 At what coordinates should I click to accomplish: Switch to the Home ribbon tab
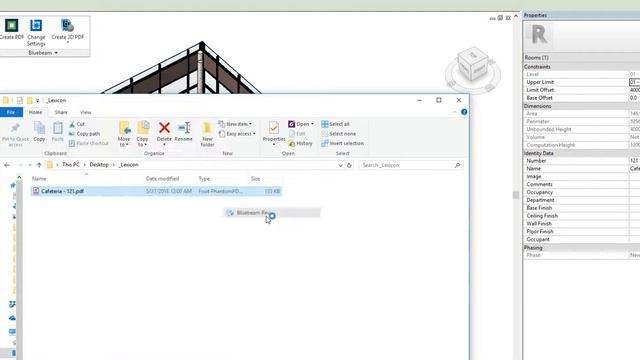[x=36, y=112]
